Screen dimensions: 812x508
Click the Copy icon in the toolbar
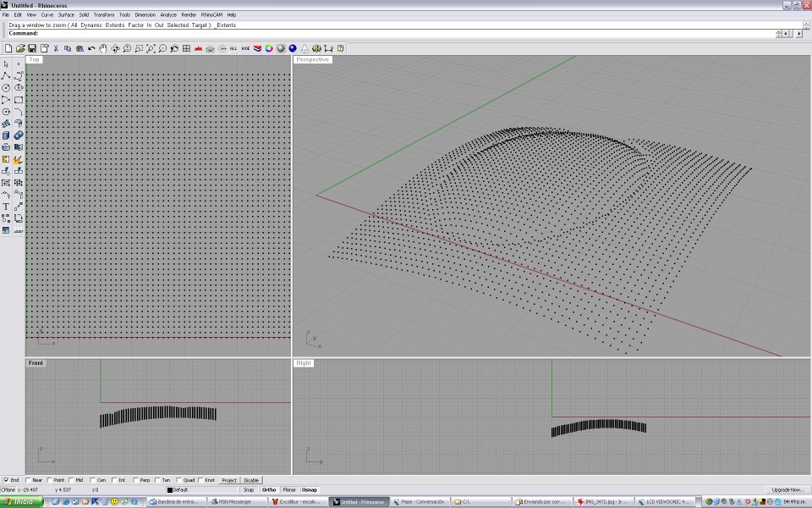click(68, 48)
